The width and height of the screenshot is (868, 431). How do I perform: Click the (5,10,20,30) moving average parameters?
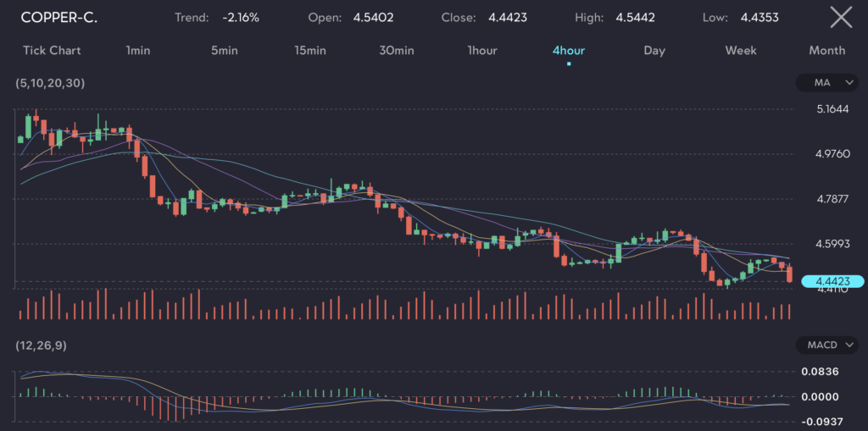click(x=50, y=83)
